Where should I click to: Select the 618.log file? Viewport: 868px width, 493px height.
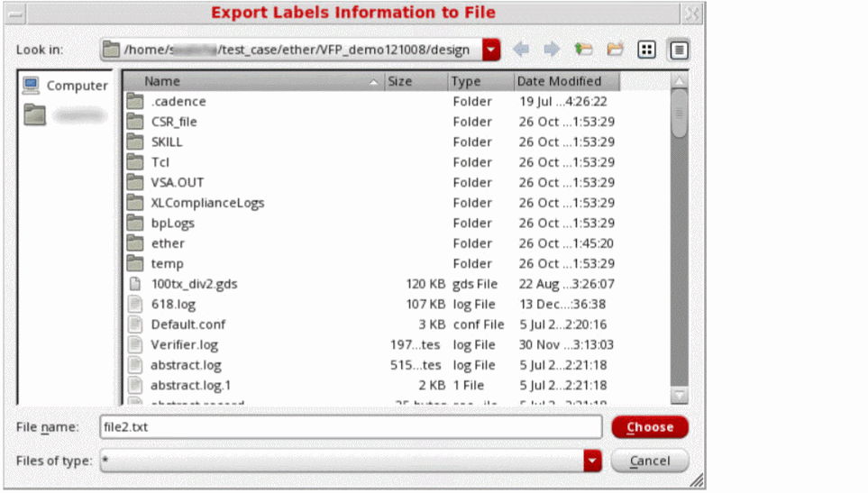point(173,305)
